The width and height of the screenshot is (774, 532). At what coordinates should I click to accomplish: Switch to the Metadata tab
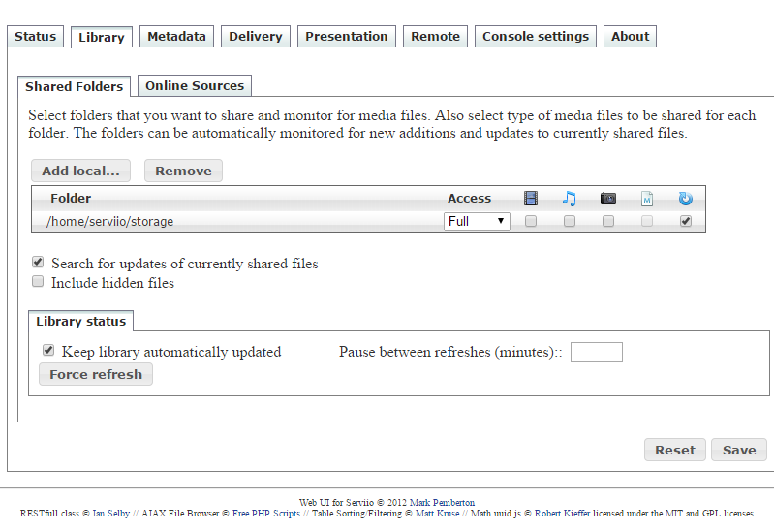point(177,37)
